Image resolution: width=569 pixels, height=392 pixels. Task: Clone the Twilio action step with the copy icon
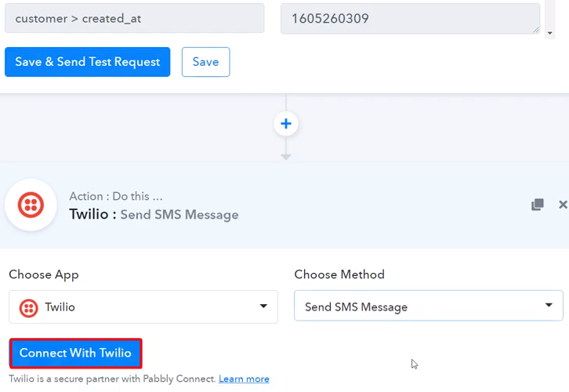(538, 205)
